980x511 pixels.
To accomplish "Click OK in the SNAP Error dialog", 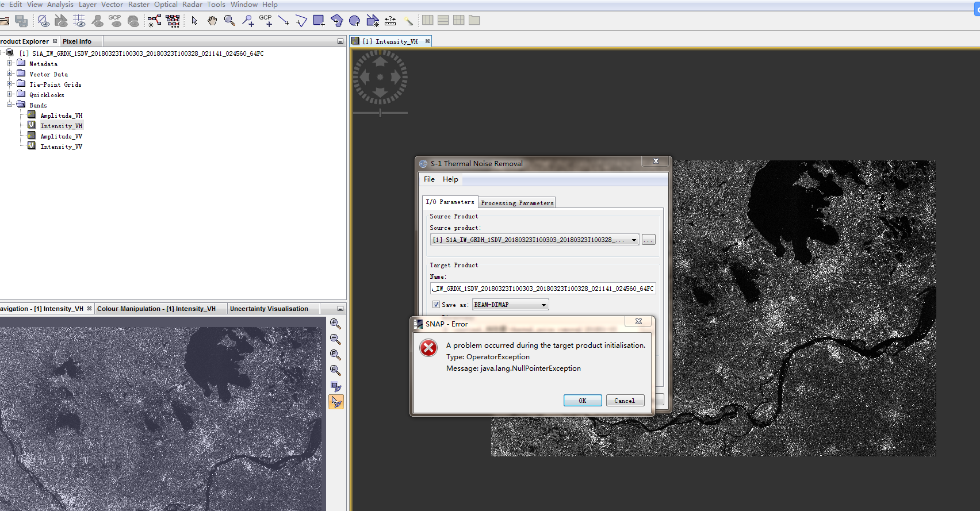I will [582, 401].
